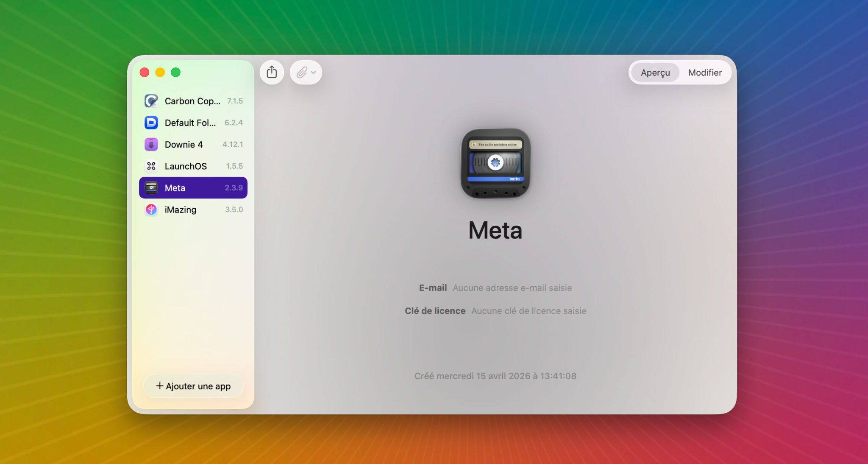The width and height of the screenshot is (868, 464).
Task: Open the paperclip attachment dropdown
Action: pos(306,73)
